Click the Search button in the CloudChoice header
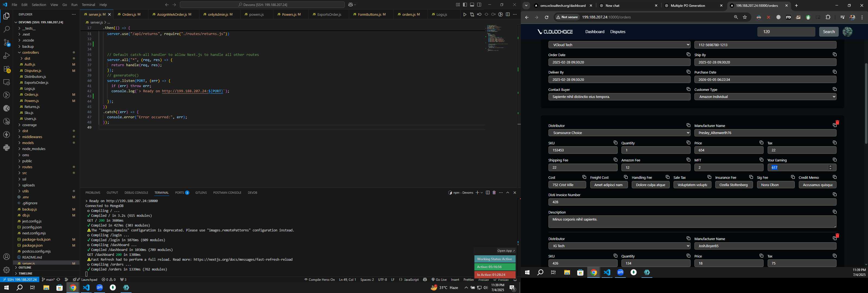The height and width of the screenshot is (293, 868). click(828, 32)
